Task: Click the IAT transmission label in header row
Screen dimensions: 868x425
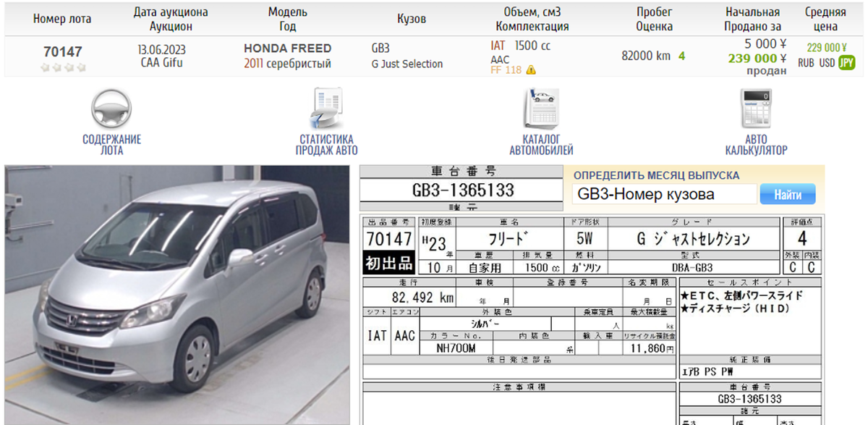Action: point(498,45)
